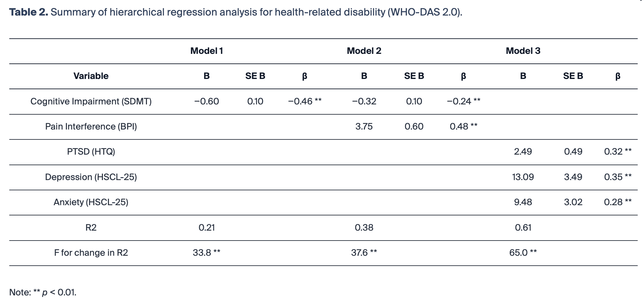Image resolution: width=644 pixels, height=302 pixels.
Task: Click the 0.61 R2 value for Model 3
Action: 523,228
